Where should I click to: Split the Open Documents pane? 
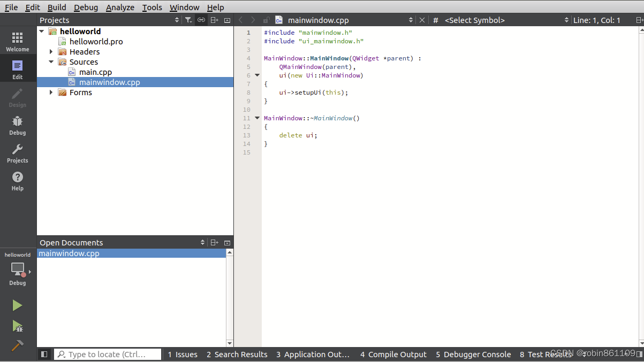(214, 242)
